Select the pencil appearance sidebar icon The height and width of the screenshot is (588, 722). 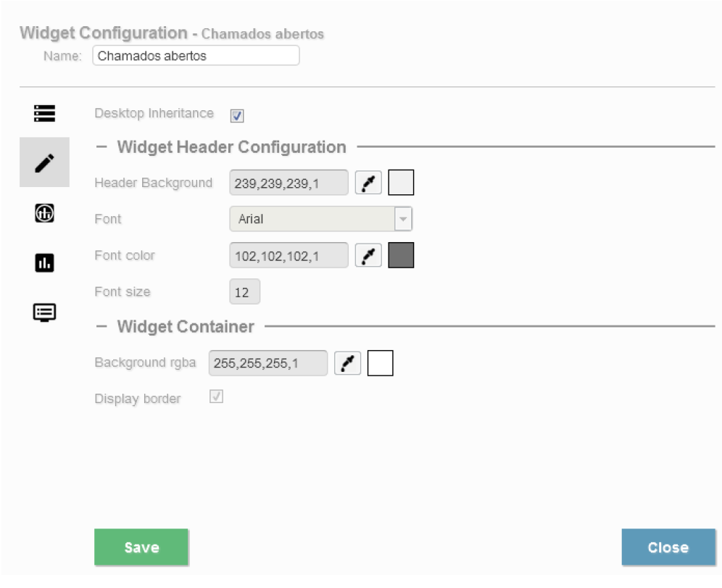click(x=44, y=162)
